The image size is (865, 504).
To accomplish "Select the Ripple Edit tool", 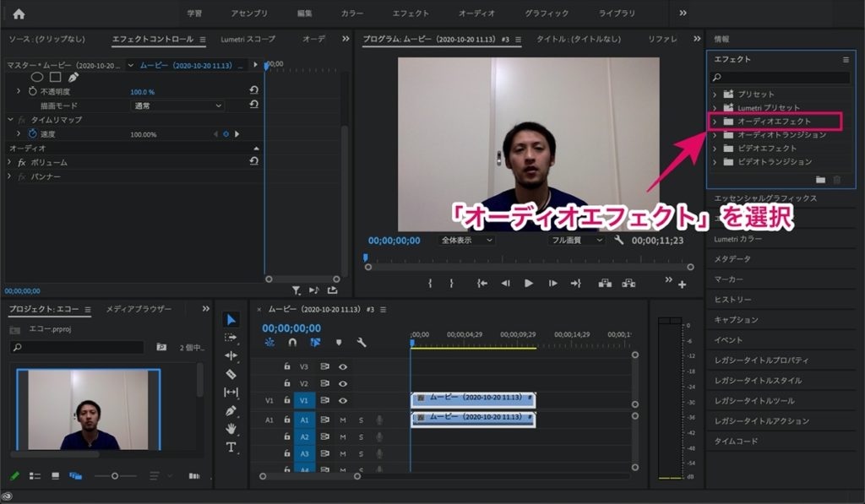I will pyautogui.click(x=231, y=355).
